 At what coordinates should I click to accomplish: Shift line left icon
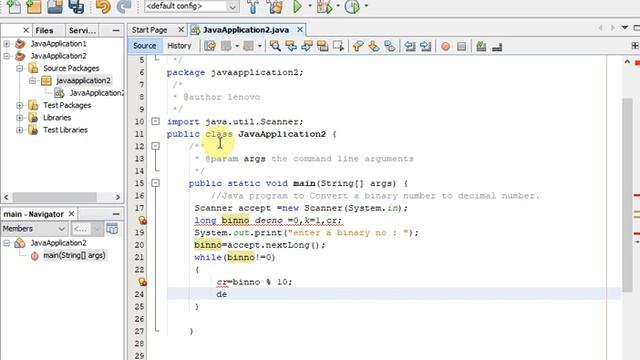pyautogui.click(x=410, y=46)
